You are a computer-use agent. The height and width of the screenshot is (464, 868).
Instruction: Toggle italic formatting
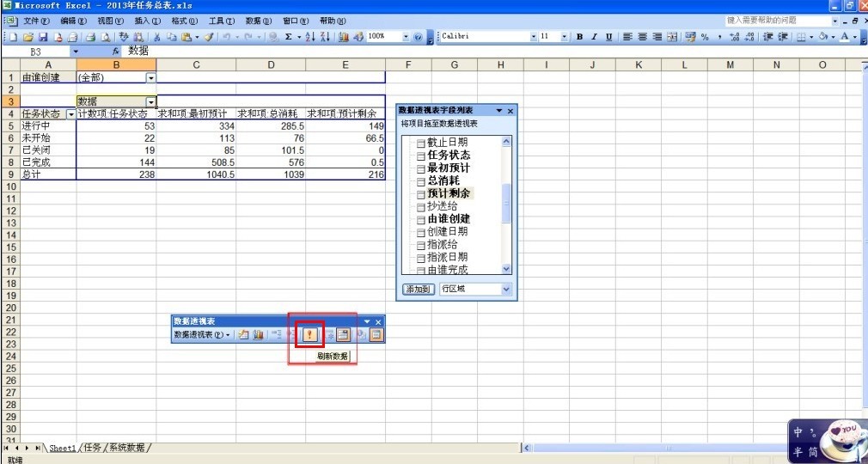[x=595, y=37]
